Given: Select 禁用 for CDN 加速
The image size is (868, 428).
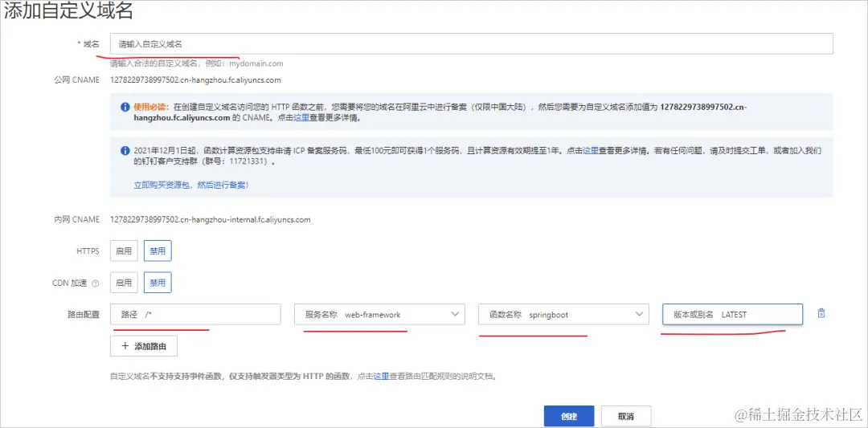Looking at the screenshot, I should (x=158, y=283).
